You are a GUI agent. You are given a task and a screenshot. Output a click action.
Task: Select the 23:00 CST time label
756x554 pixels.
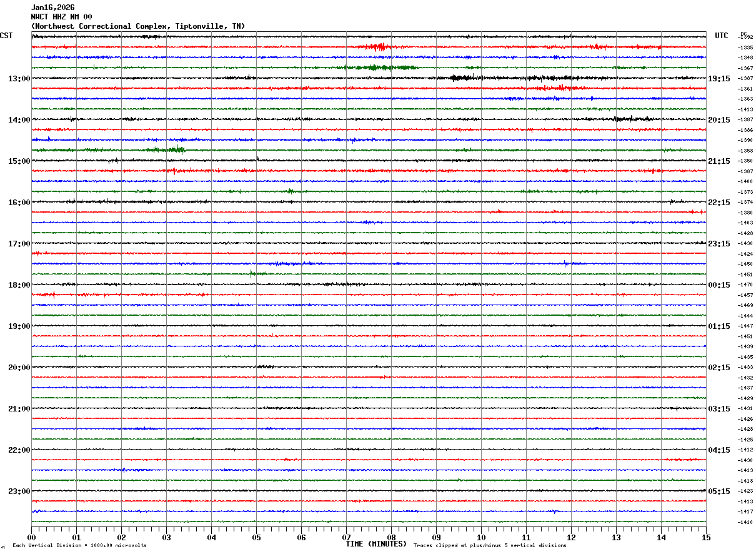(19, 491)
